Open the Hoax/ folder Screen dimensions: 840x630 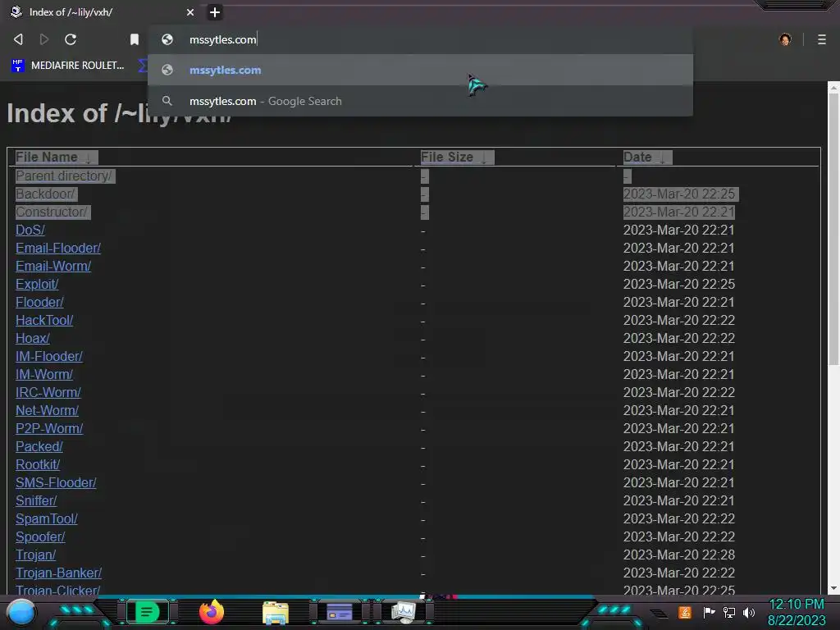(33, 338)
